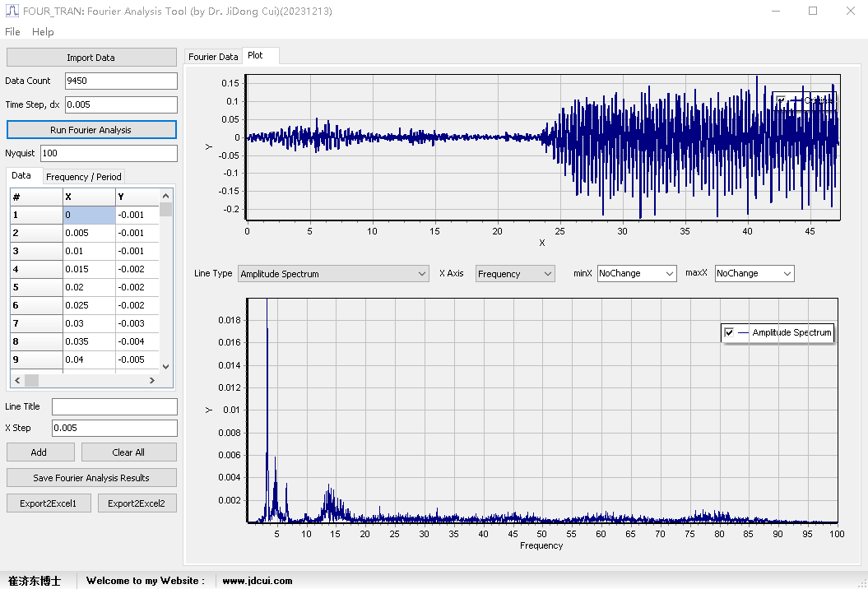Select the X cell showing 0.025

pos(89,305)
